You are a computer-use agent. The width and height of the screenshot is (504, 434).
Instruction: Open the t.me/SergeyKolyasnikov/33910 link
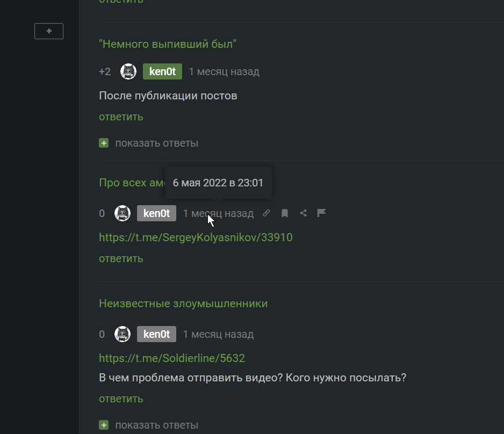[x=196, y=237]
